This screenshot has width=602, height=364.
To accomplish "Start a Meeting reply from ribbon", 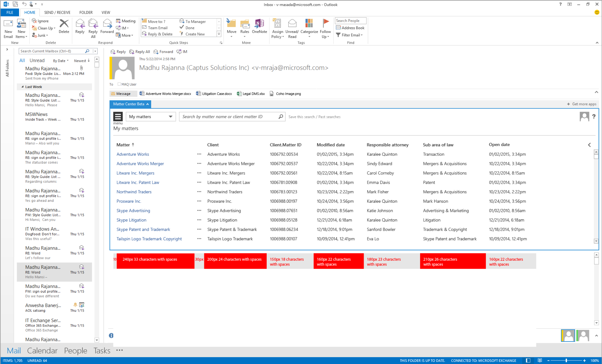I will point(126,21).
